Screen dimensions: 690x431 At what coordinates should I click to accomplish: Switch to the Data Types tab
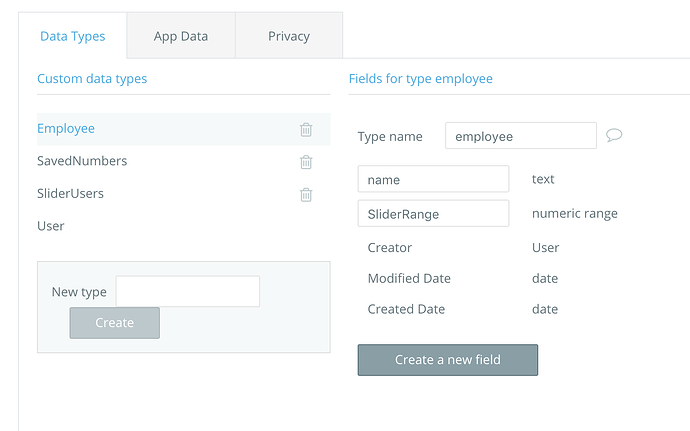coord(72,36)
